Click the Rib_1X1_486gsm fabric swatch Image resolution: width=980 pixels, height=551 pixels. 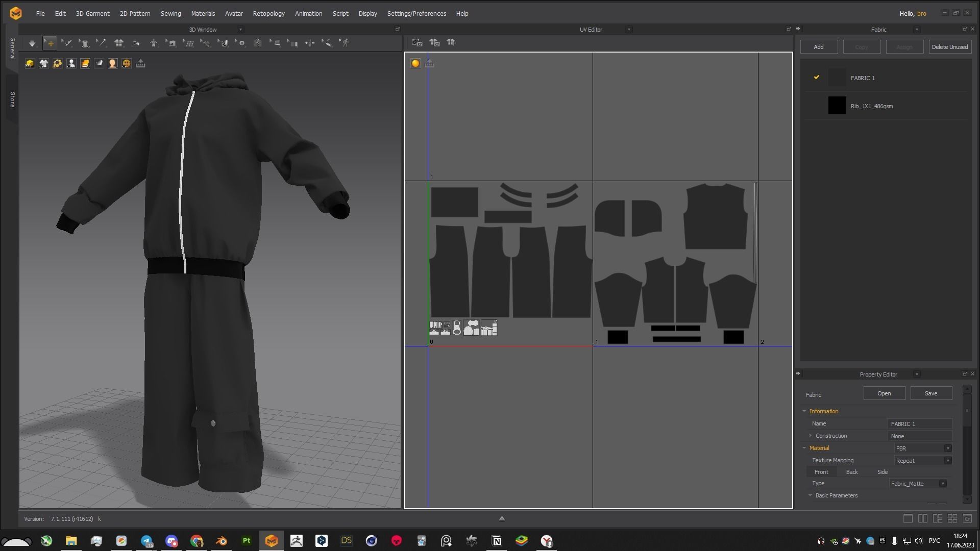[x=838, y=106]
